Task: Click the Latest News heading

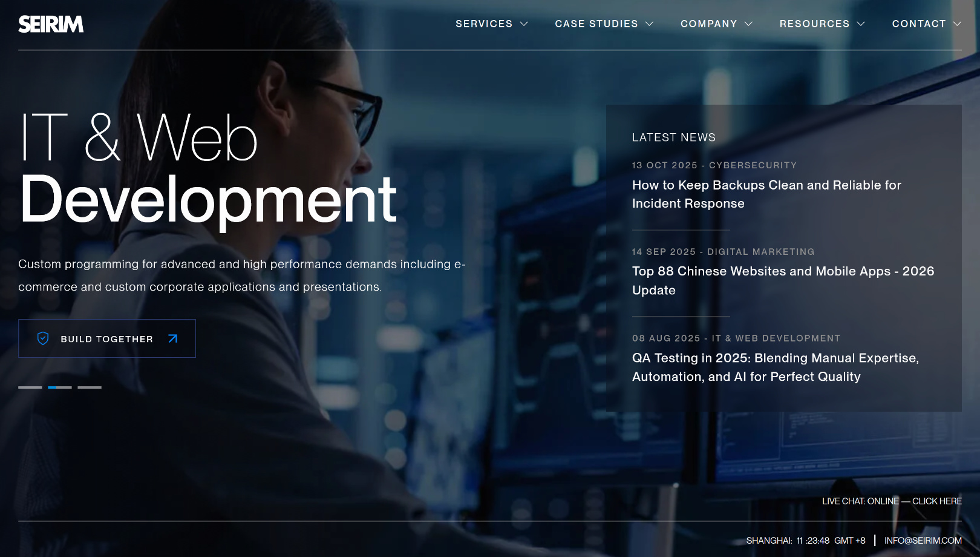Action: pos(673,137)
